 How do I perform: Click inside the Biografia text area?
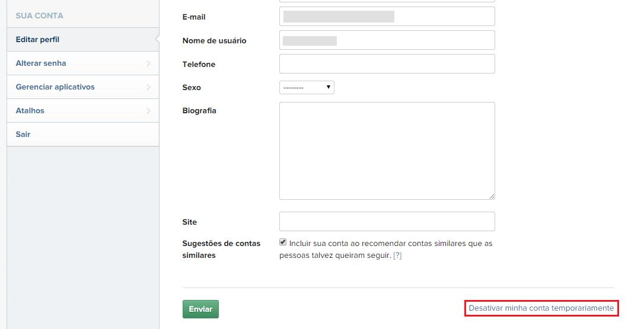[x=387, y=151]
